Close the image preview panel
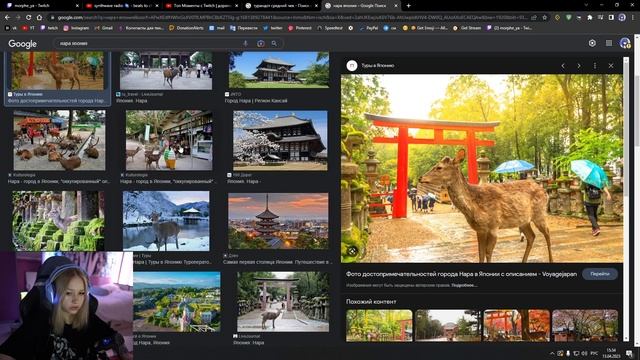The width and height of the screenshot is (640, 360). pyautogui.click(x=611, y=66)
